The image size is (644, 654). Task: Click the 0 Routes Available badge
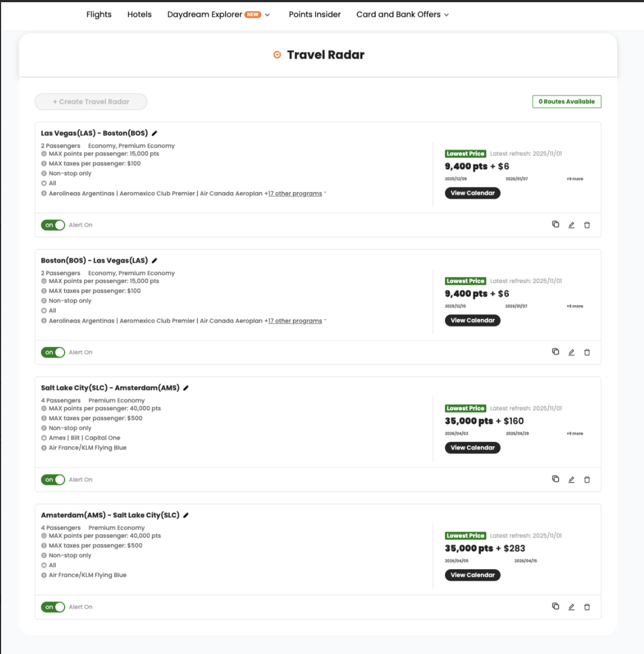566,101
